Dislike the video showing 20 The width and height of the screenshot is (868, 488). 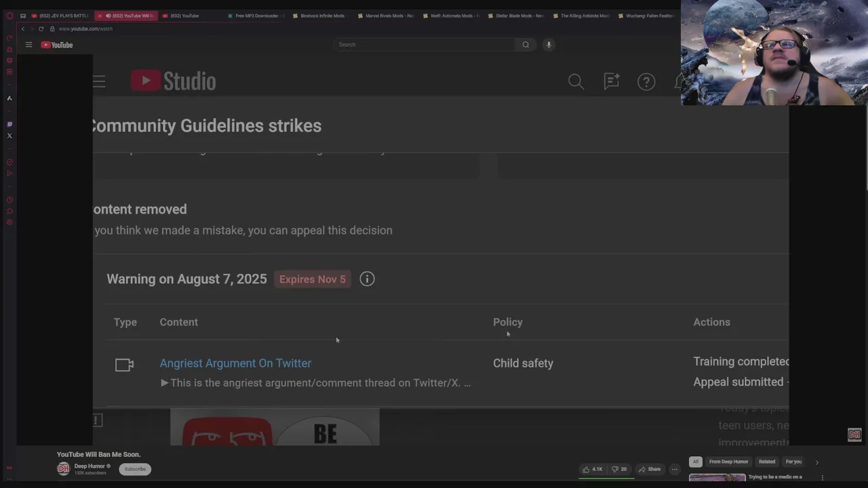(x=619, y=469)
